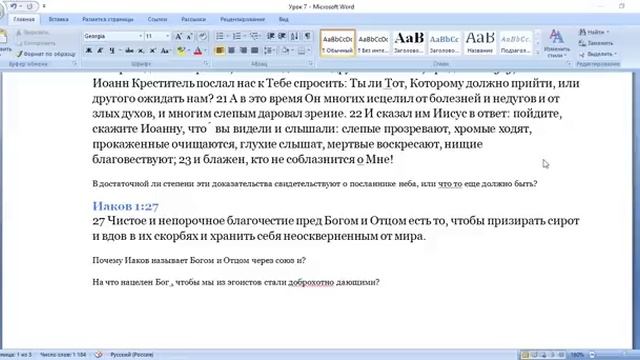Clear formatting icon
The image size is (640, 360).
(202, 36)
